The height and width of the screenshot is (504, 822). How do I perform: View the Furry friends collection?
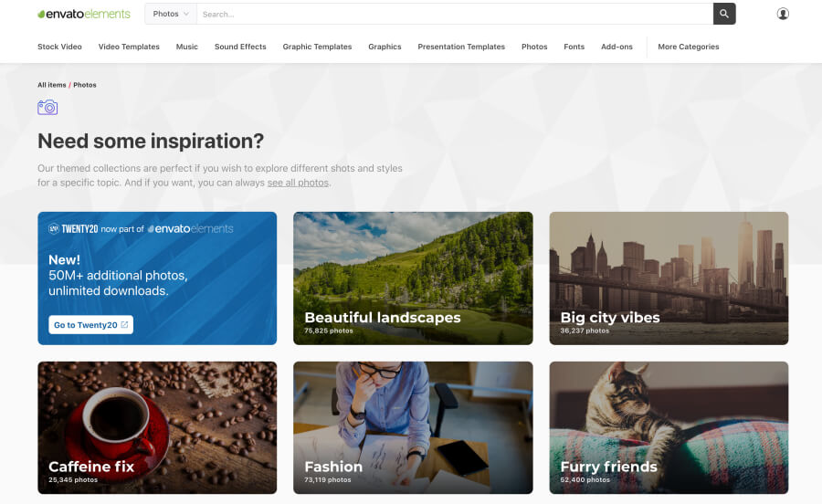[x=669, y=427]
